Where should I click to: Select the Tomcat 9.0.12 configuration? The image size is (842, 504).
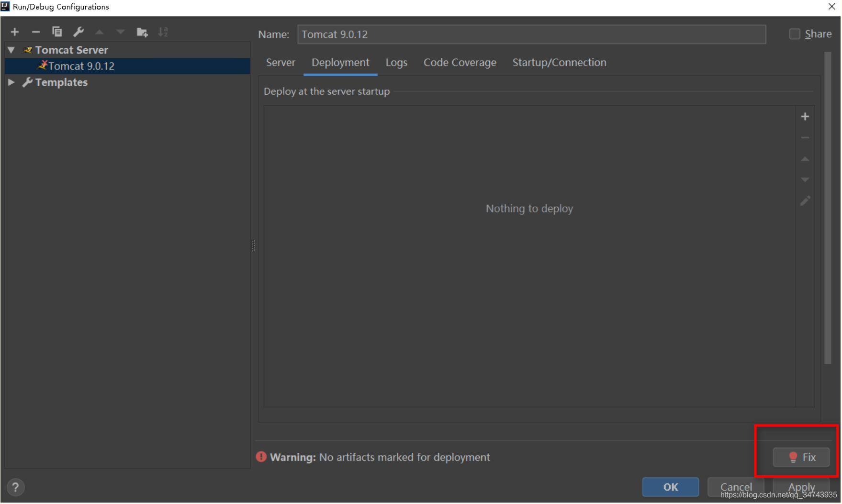click(127, 66)
